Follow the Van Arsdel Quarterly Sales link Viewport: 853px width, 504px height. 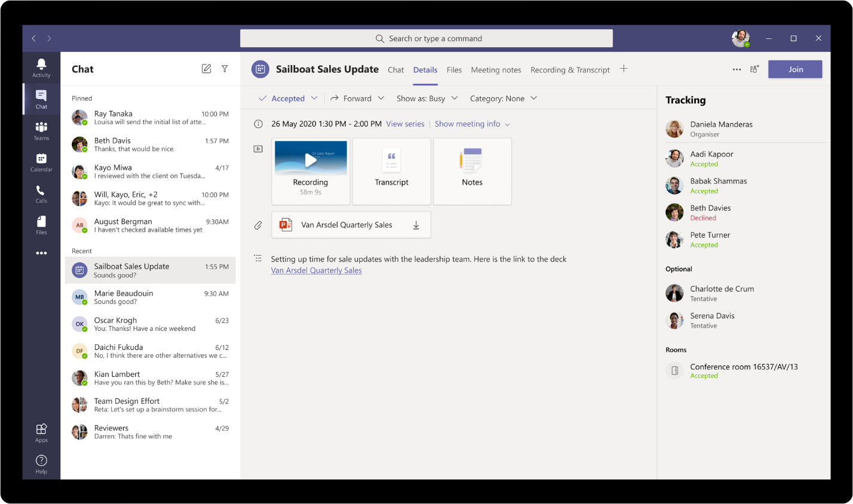pos(317,270)
